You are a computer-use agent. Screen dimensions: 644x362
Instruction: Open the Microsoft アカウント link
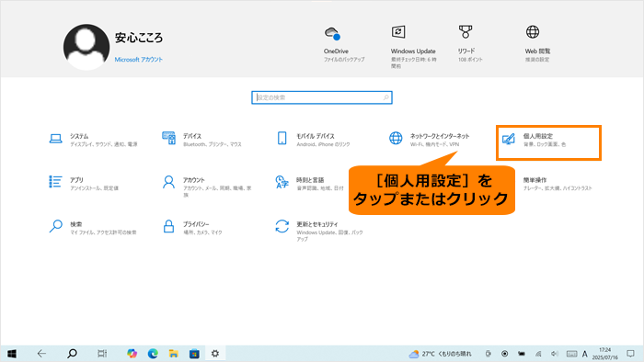[138, 60]
